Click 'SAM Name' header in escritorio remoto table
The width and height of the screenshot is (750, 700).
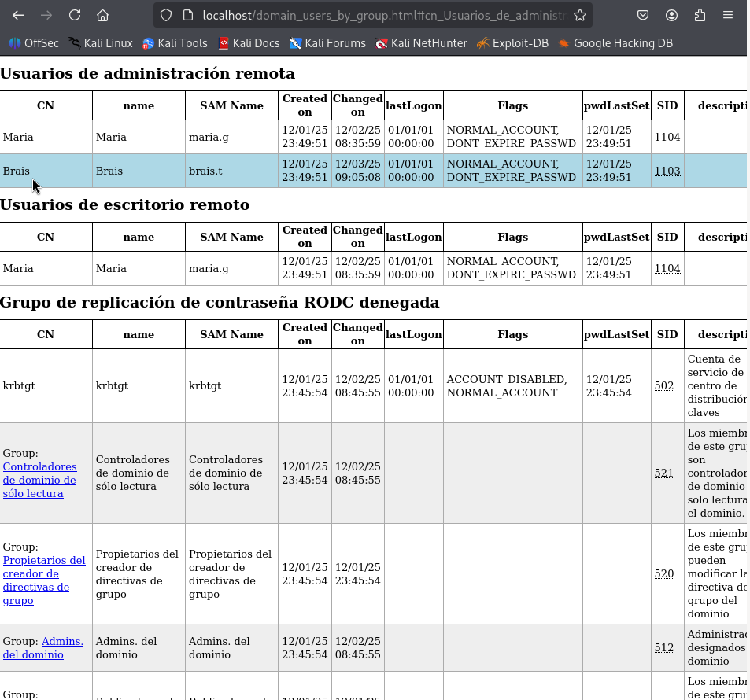point(231,237)
